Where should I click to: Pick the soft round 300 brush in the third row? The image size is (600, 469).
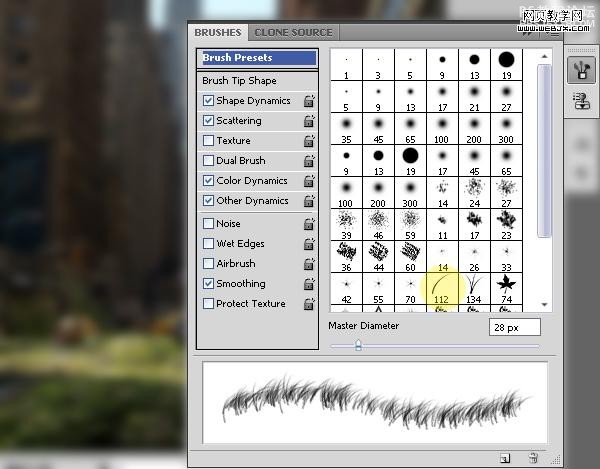pos(506,129)
